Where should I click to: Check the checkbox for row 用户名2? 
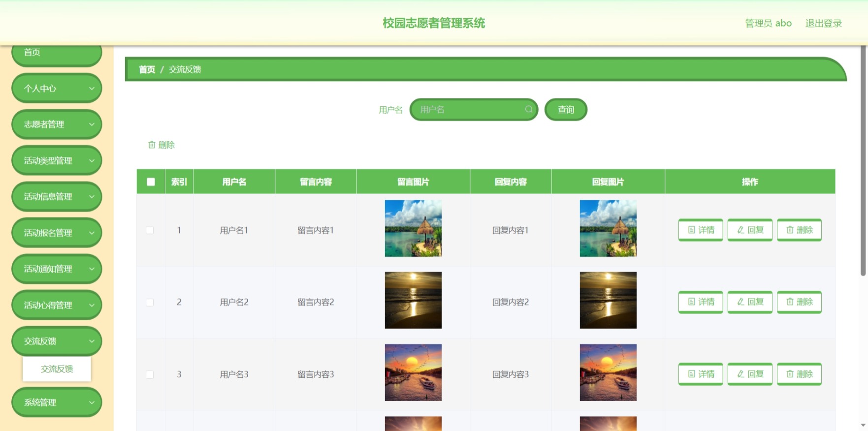coord(150,302)
